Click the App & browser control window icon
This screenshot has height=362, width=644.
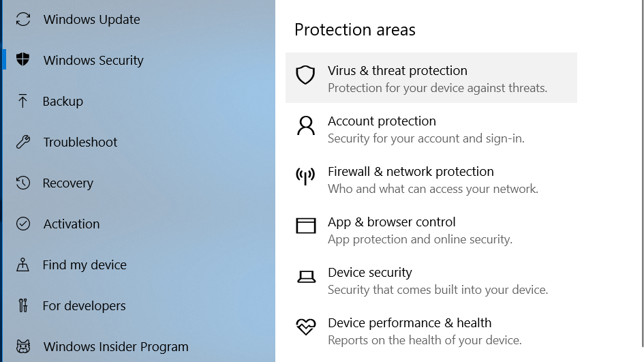(x=305, y=226)
